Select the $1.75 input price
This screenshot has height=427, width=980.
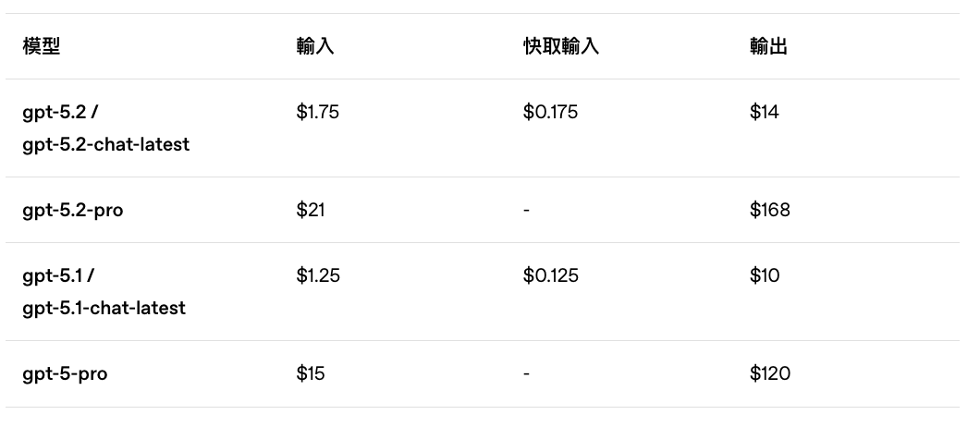(x=318, y=112)
